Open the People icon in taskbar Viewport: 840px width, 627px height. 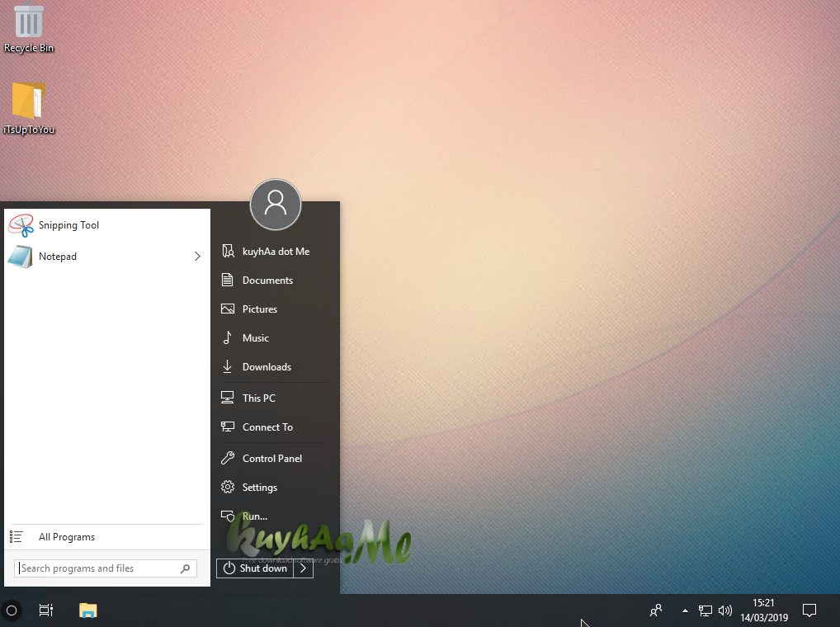[x=656, y=610]
